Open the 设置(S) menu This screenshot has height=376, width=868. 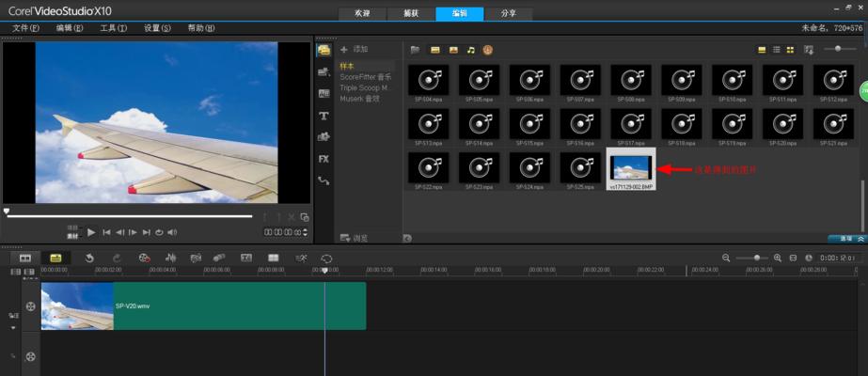click(157, 27)
